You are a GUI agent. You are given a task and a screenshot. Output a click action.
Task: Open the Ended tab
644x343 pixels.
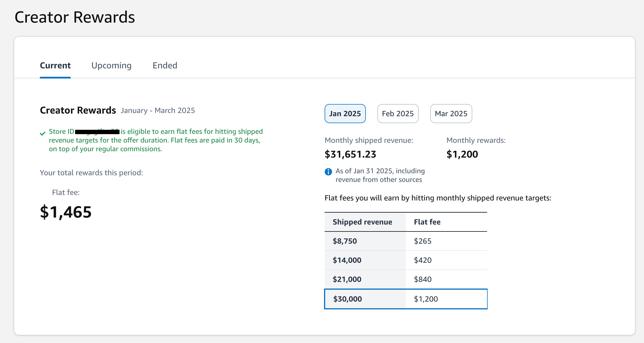(x=165, y=65)
